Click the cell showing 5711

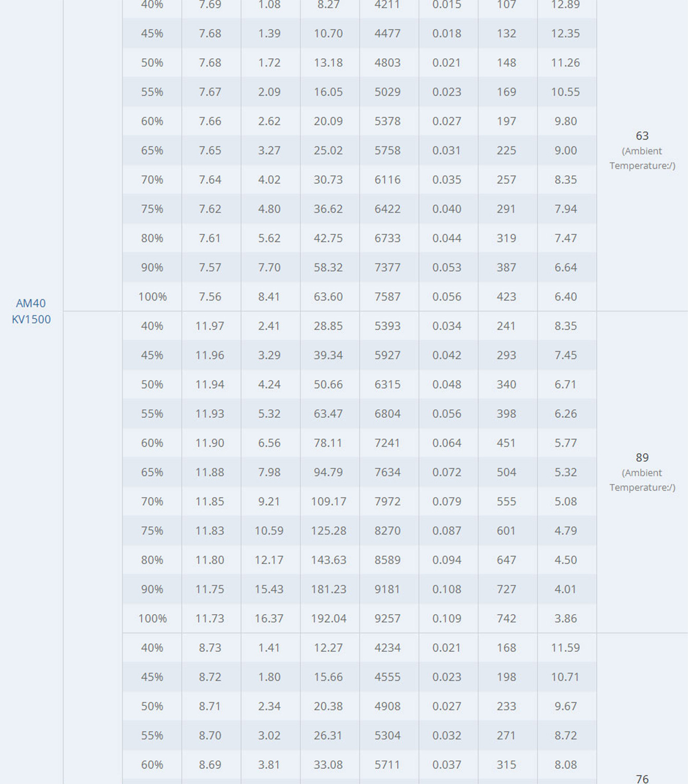click(x=387, y=765)
